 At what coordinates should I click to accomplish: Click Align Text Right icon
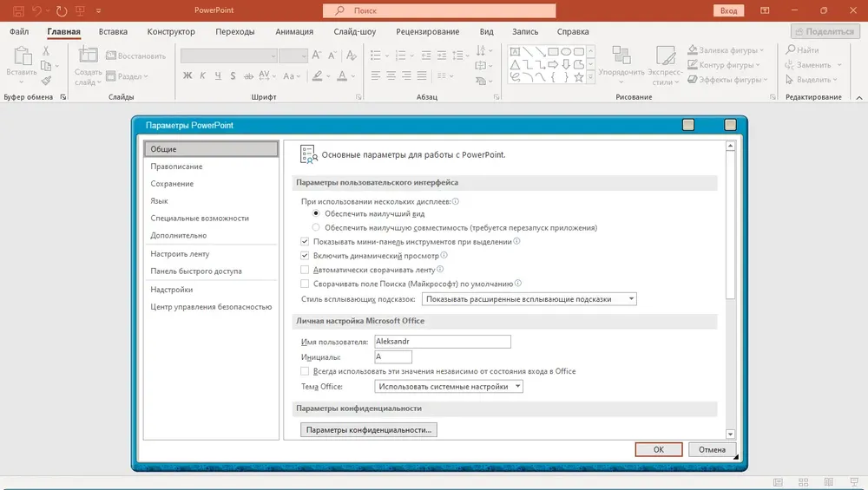407,75
